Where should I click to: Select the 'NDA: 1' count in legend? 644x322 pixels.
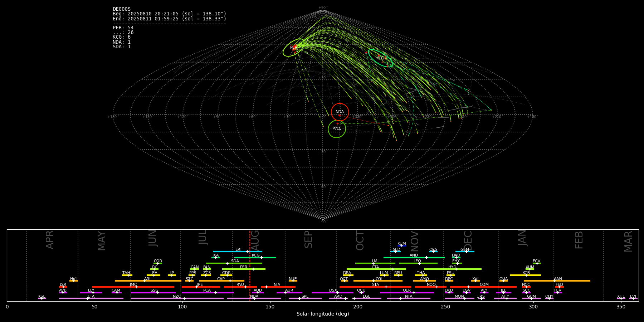(x=122, y=42)
